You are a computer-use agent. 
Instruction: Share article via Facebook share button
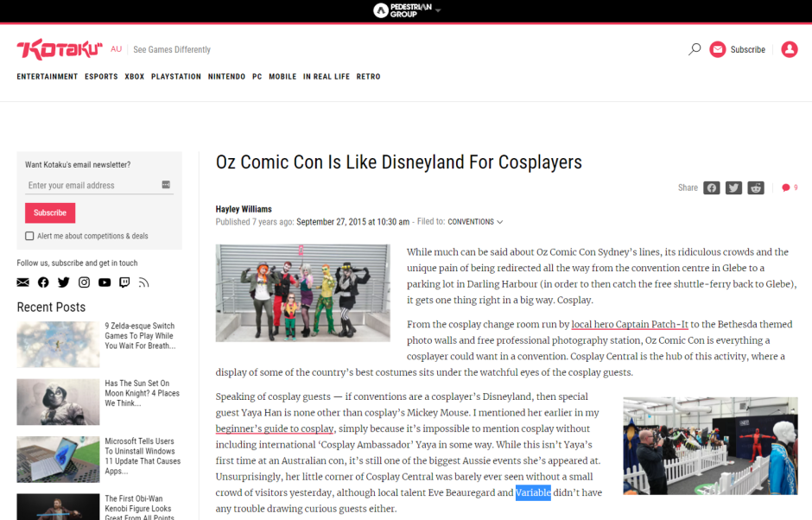click(x=711, y=187)
